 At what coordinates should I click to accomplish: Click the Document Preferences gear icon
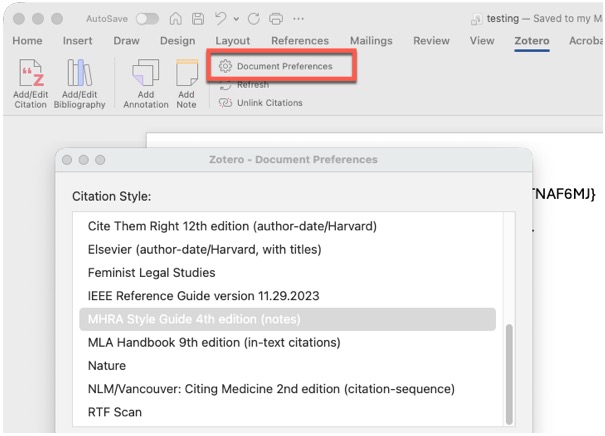[225, 66]
